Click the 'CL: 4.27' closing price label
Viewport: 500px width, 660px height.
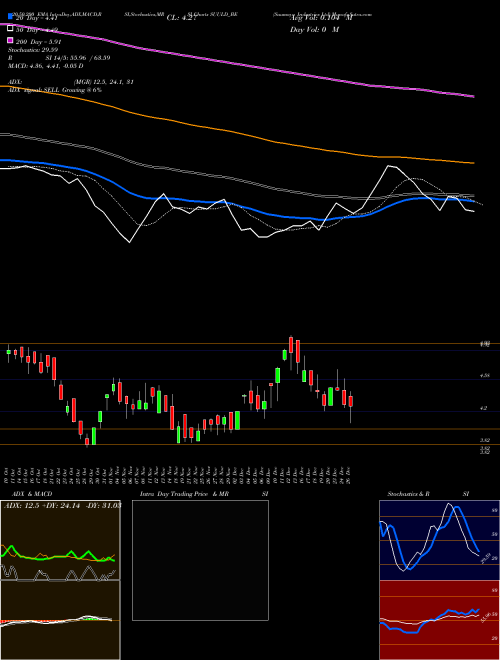[x=181, y=18]
